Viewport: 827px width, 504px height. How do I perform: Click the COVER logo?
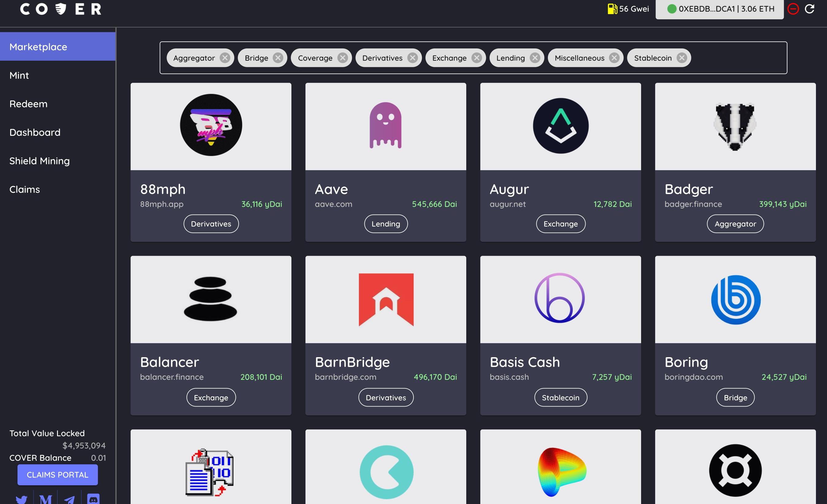point(61,9)
